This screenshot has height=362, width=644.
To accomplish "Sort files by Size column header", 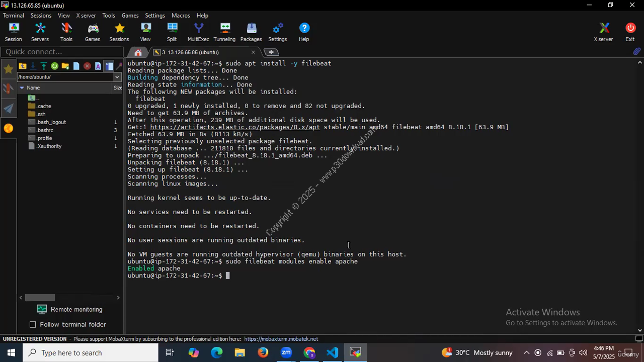I will click(x=117, y=87).
